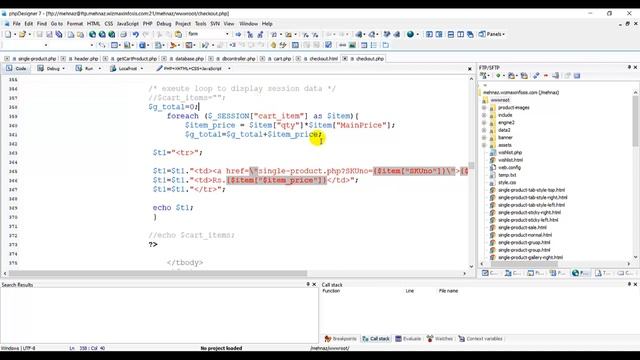Click the Open file folder icon
The image size is (640, 360).
[22, 34]
